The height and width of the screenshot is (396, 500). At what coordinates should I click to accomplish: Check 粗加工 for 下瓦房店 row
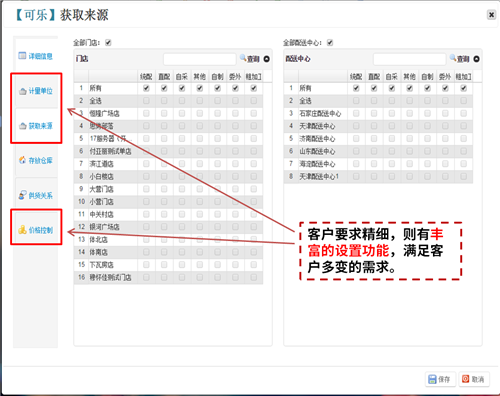tap(254, 265)
